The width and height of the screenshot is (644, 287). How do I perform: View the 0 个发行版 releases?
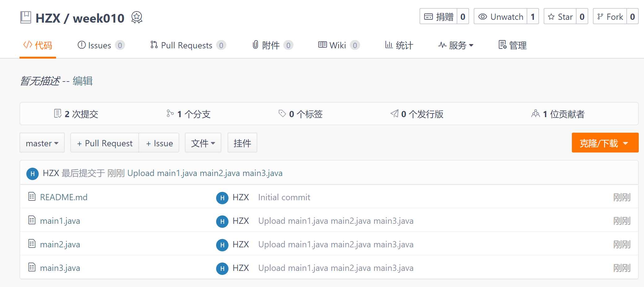tap(417, 114)
